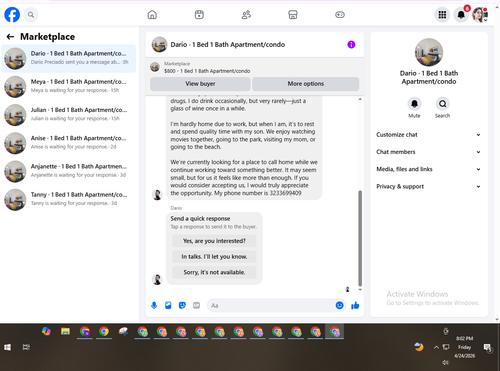
Task: Open notifications bell with red badge
Action: [x=461, y=15]
